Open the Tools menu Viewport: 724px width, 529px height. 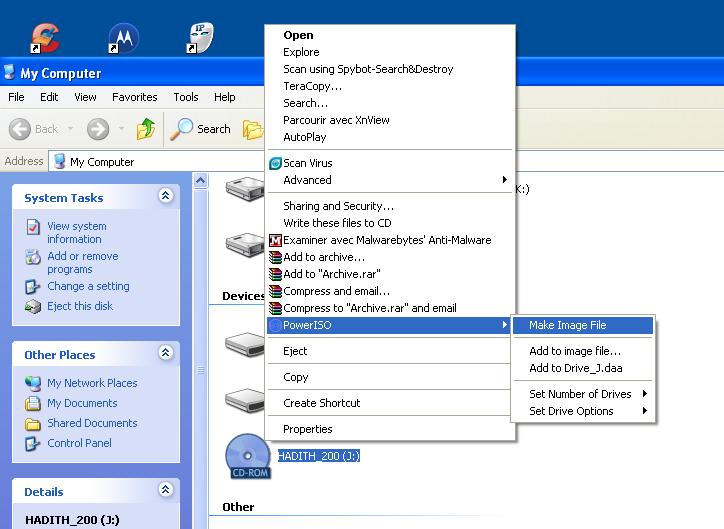coord(186,97)
